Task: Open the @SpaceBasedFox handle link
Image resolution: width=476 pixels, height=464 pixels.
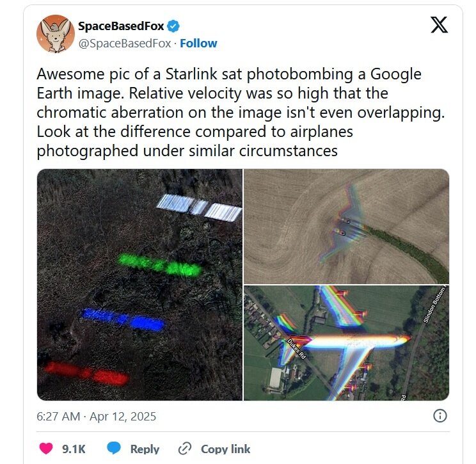Action: (125, 44)
